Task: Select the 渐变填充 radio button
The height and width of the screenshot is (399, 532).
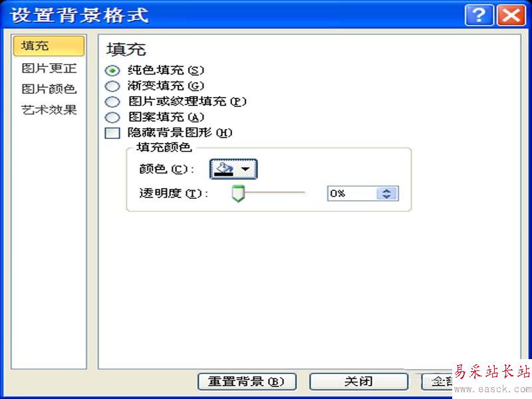Action: coord(112,86)
